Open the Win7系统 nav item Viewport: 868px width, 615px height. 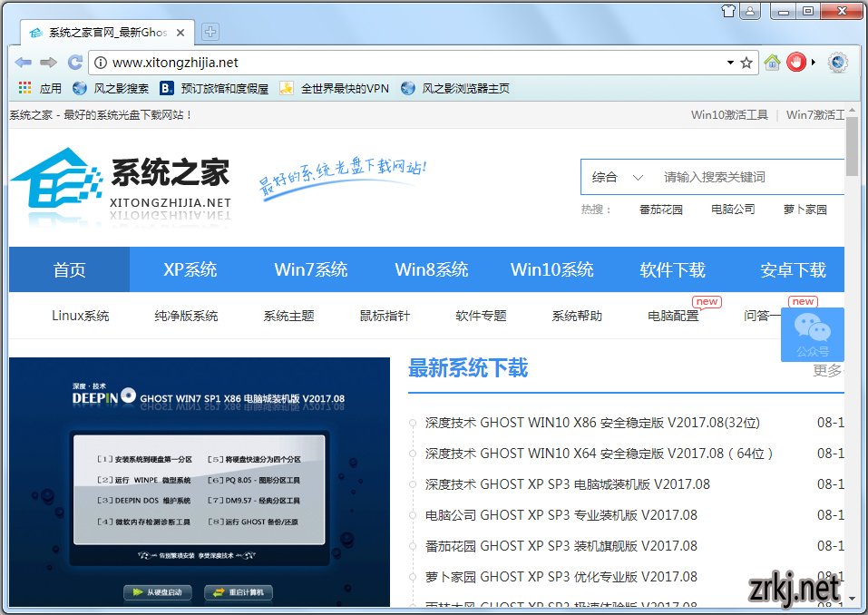click(310, 269)
